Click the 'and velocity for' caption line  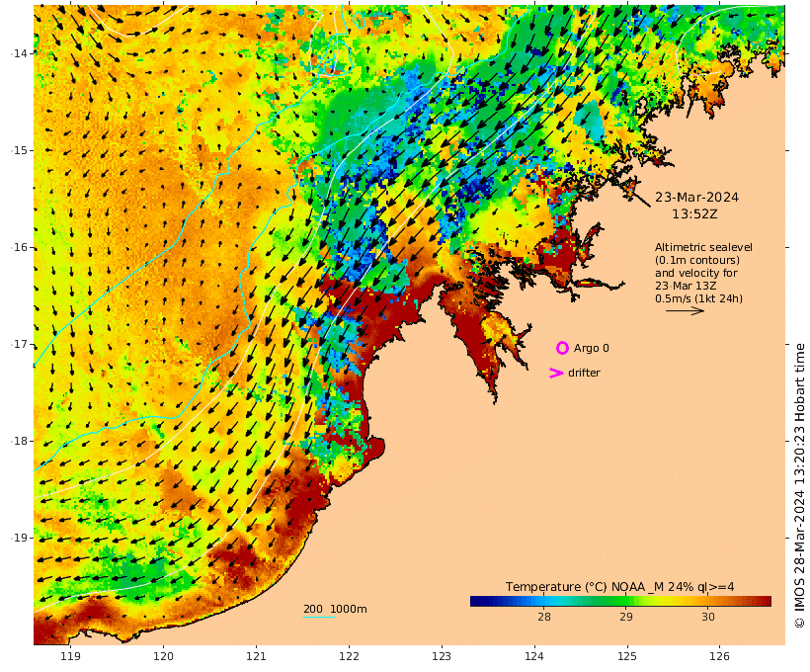pos(695,273)
